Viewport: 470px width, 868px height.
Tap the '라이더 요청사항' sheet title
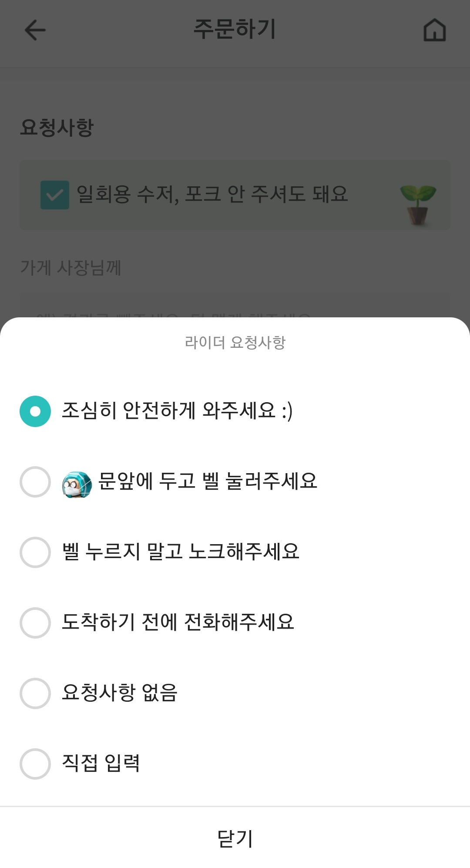[x=235, y=343]
